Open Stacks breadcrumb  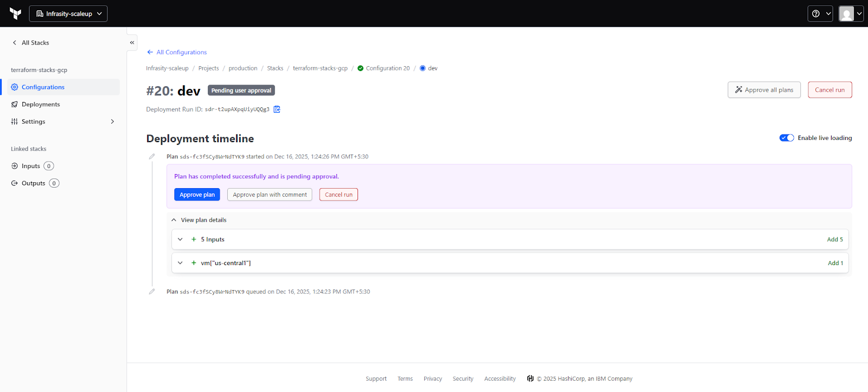pyautogui.click(x=275, y=68)
